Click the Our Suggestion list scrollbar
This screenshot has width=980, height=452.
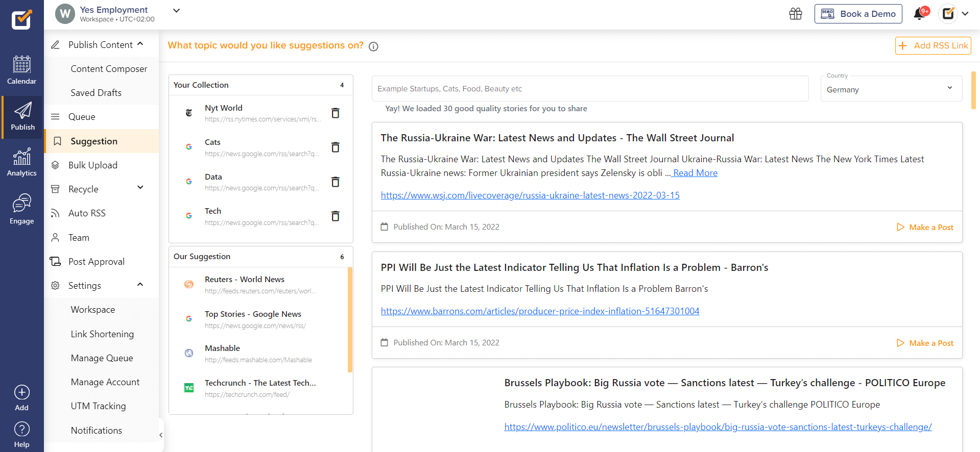click(350, 320)
